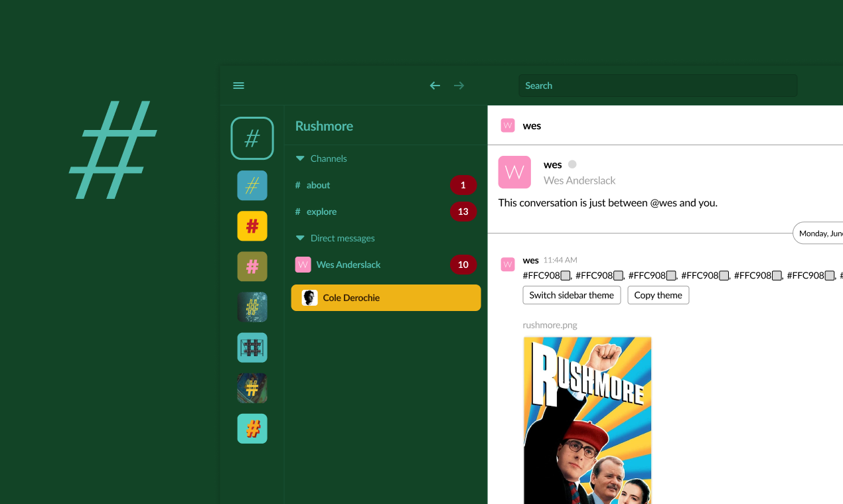Image resolution: width=843 pixels, height=504 pixels.
Task: Open the large pink W profile avatar
Action: pyautogui.click(x=514, y=172)
